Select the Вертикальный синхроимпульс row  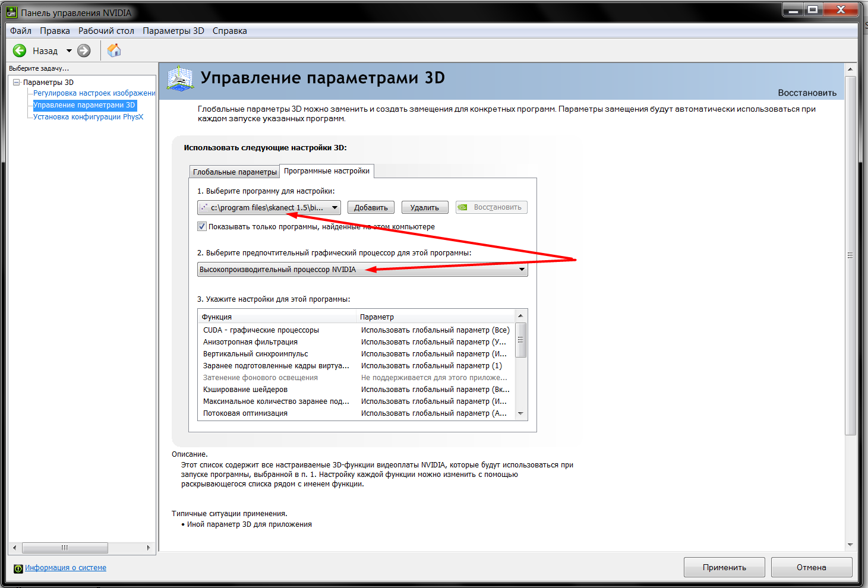point(356,354)
